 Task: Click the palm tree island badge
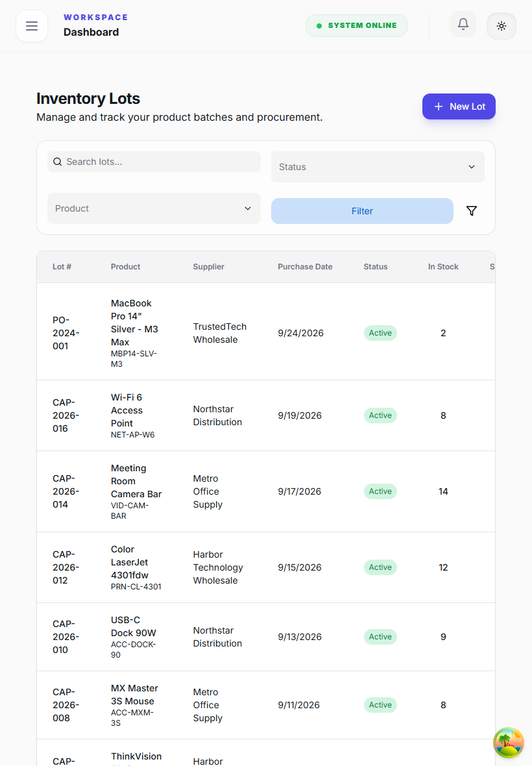pyautogui.click(x=509, y=742)
